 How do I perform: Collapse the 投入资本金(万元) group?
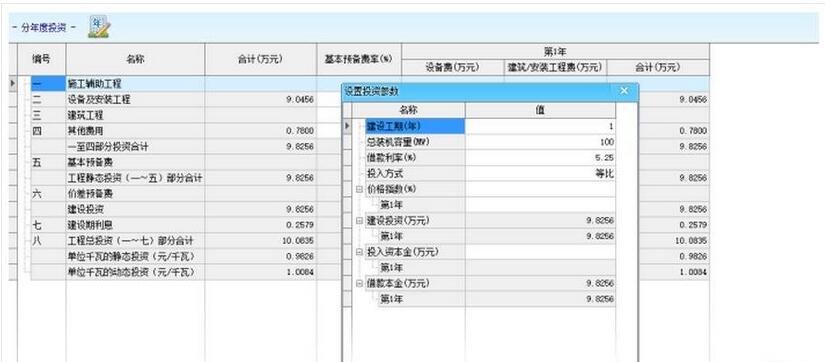coord(359,252)
